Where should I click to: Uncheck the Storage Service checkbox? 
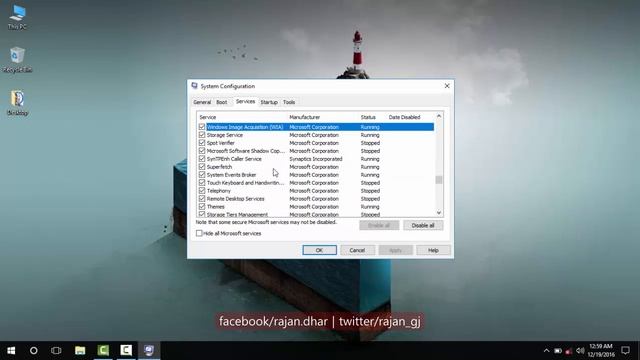(x=202, y=135)
